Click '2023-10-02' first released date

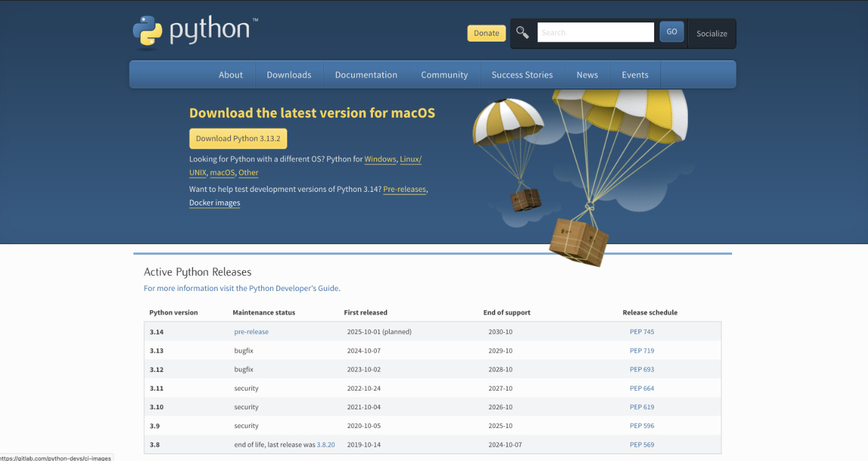pyautogui.click(x=364, y=369)
